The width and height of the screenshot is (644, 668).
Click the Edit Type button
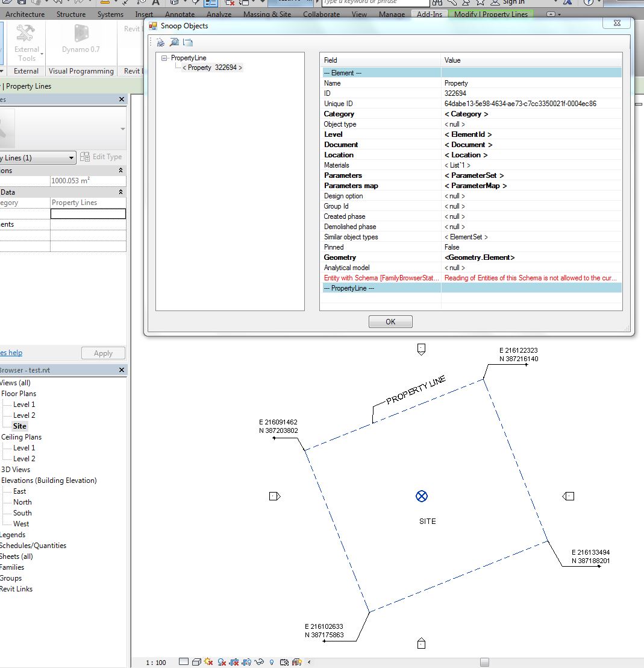(x=101, y=157)
